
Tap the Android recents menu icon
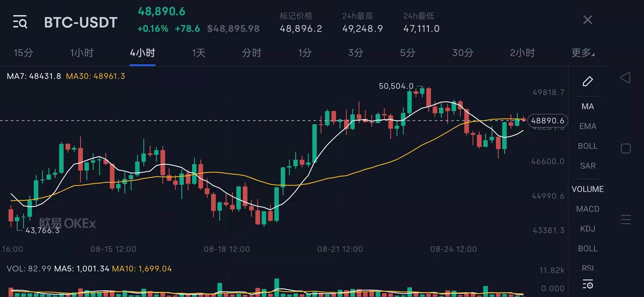(x=626, y=219)
